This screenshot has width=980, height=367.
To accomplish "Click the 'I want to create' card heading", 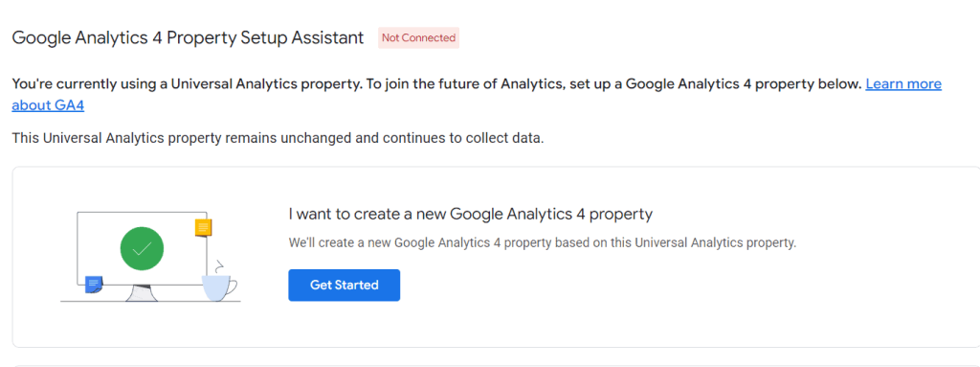I will pyautogui.click(x=471, y=215).
